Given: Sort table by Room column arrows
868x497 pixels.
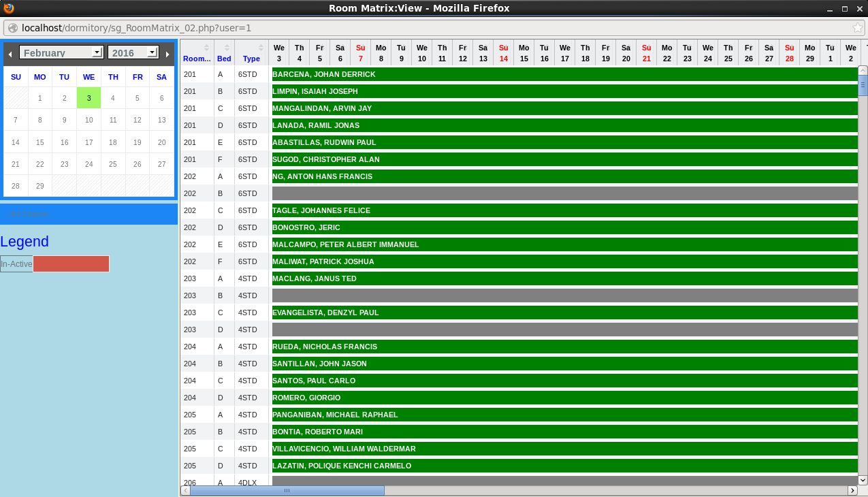Looking at the screenshot, I should [206, 48].
